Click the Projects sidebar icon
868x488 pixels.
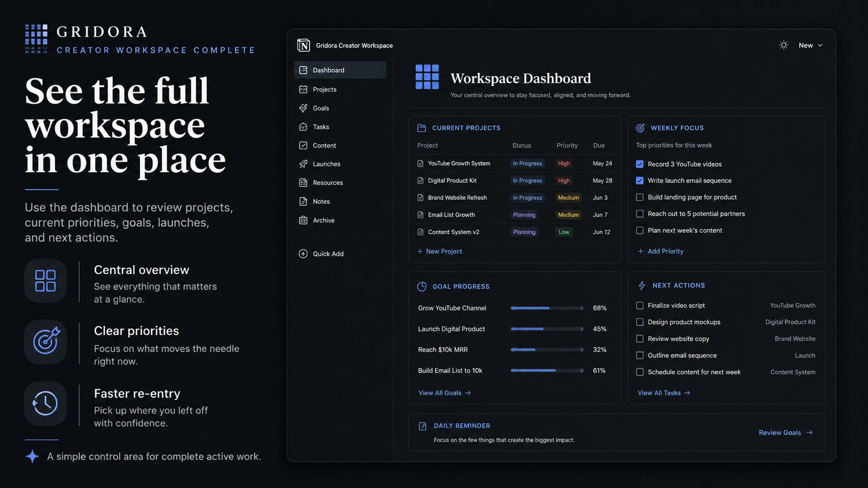pyautogui.click(x=303, y=89)
